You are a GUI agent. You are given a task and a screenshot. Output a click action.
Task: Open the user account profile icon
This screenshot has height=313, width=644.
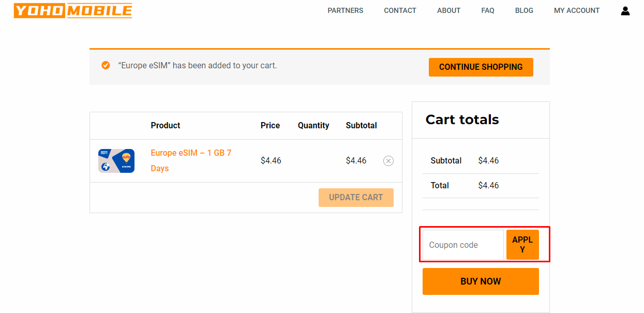pos(625,10)
